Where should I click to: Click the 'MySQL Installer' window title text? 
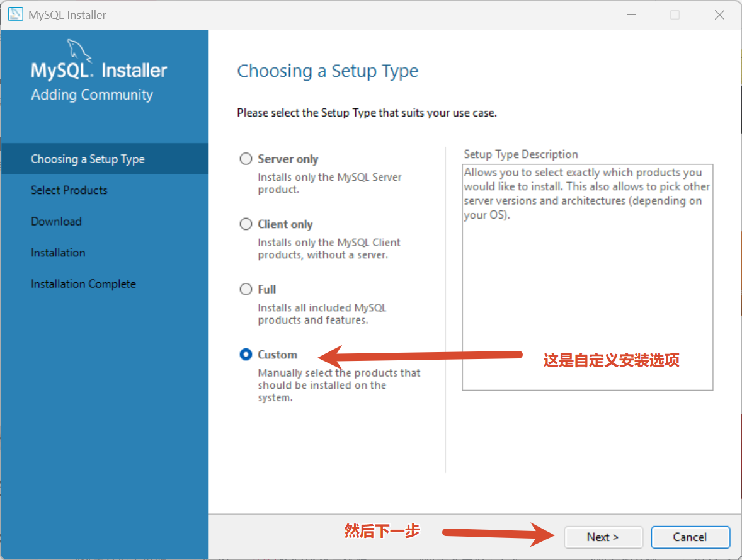point(67,15)
